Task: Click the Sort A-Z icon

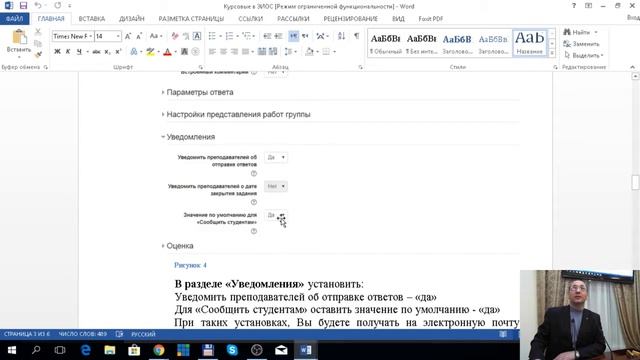Action: click(x=341, y=36)
